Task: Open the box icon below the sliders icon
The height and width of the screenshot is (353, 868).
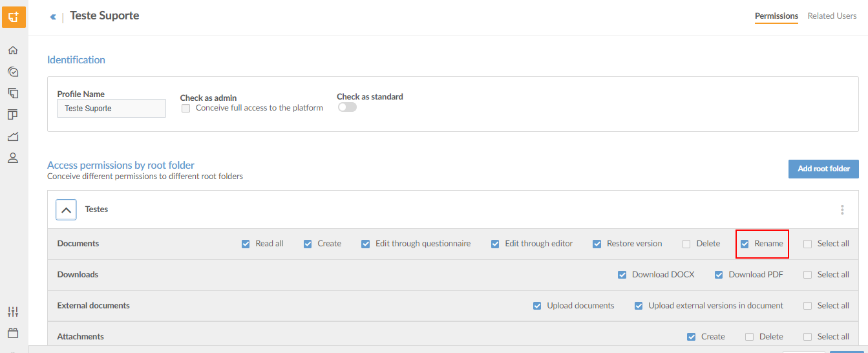Action: [13, 333]
